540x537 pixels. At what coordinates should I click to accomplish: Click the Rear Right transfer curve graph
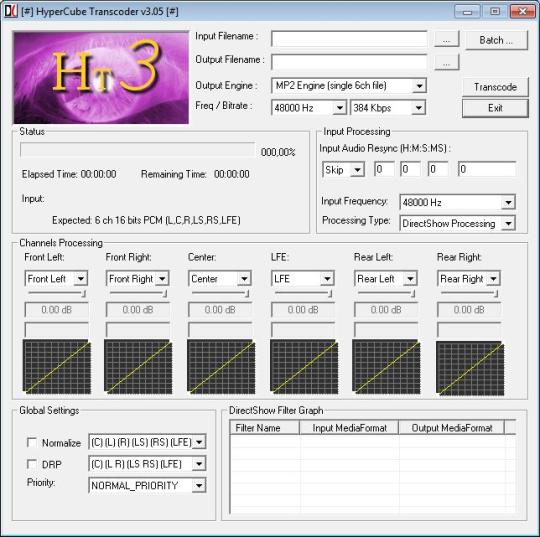[x=470, y=368]
